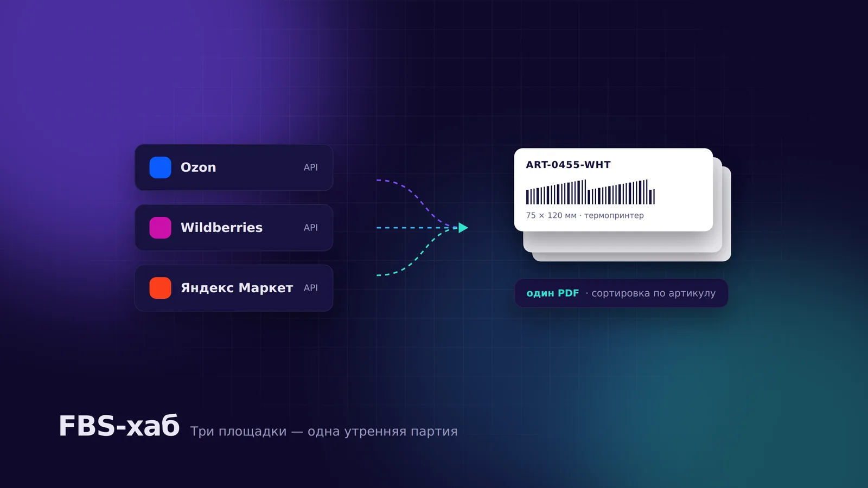Click the FBS-хаб title
The image size is (868, 488).
click(119, 426)
